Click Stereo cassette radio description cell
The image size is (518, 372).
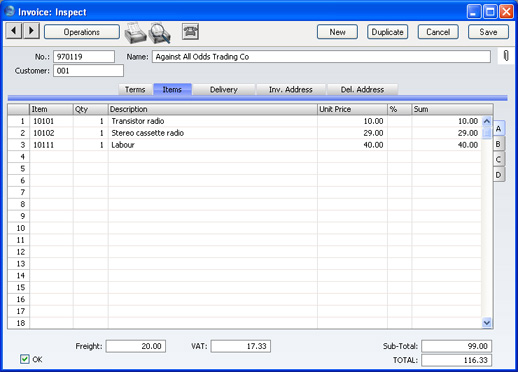pos(213,133)
